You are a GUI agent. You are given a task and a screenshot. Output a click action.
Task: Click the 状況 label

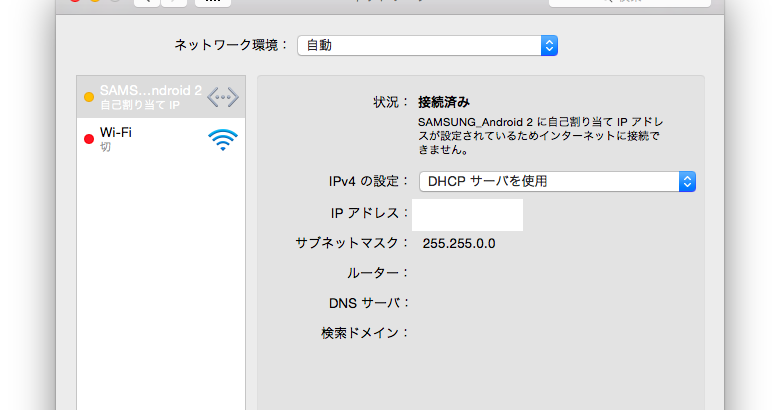point(390,102)
